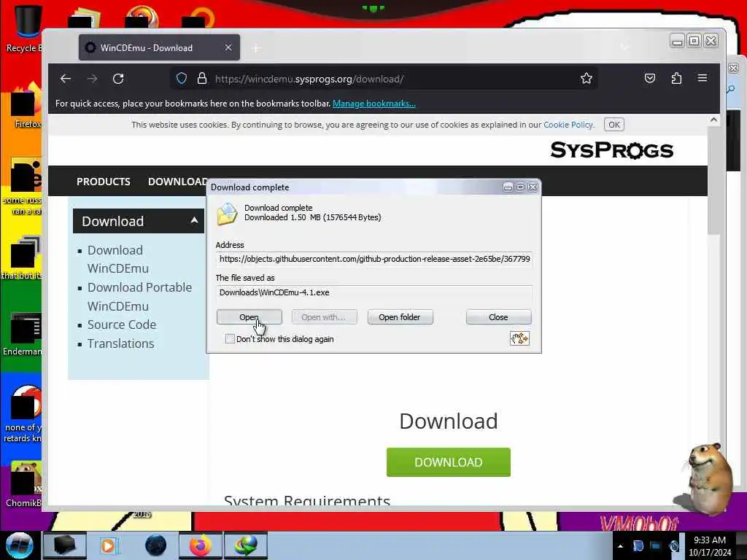
Task: Open the Windows Start orb
Action: [x=20, y=545]
